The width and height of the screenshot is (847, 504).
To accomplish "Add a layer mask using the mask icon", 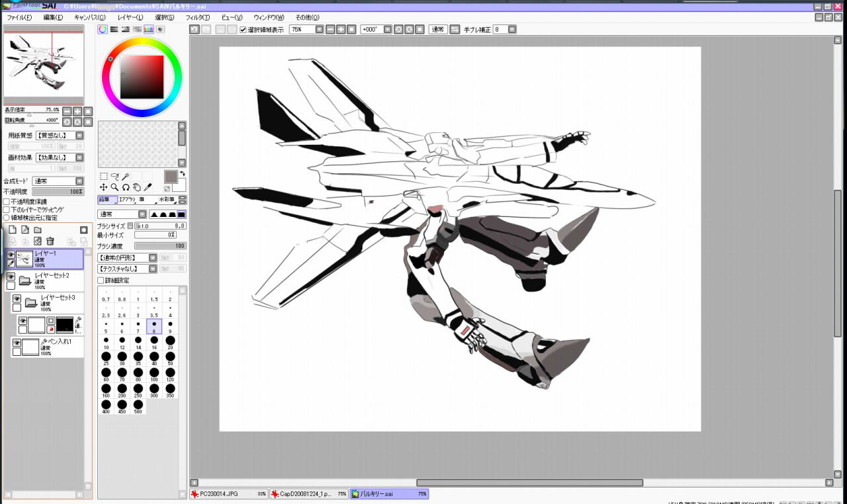I will (x=84, y=230).
